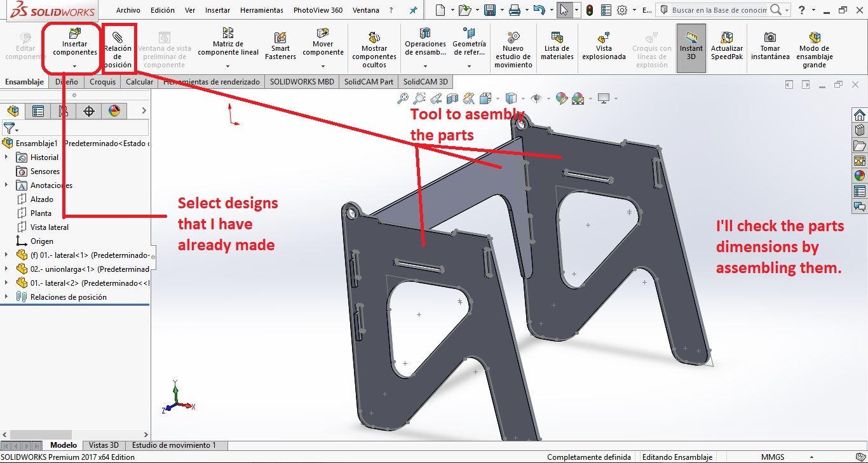Expand the 01.- lateral<2> component
Viewport: 868px width, 463px height.
[x=6, y=283]
